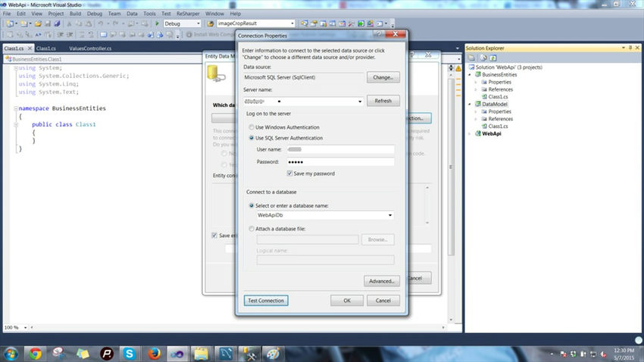
Task: Click the Add New Item toolbar icon
Action: tap(24, 23)
